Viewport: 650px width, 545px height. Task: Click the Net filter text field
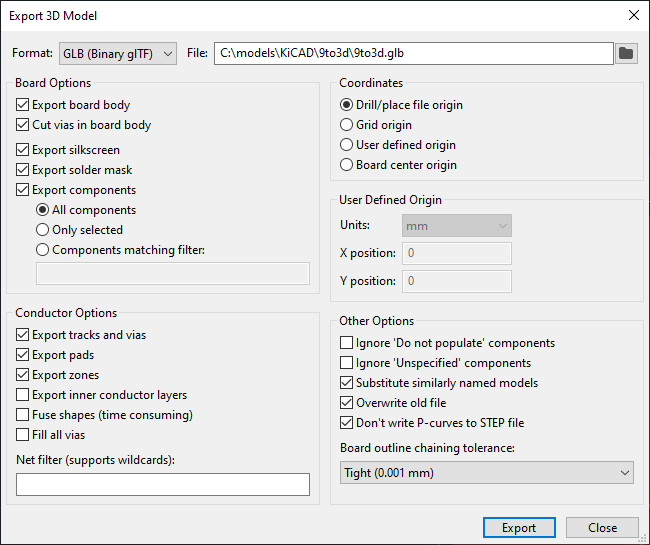tap(163, 485)
